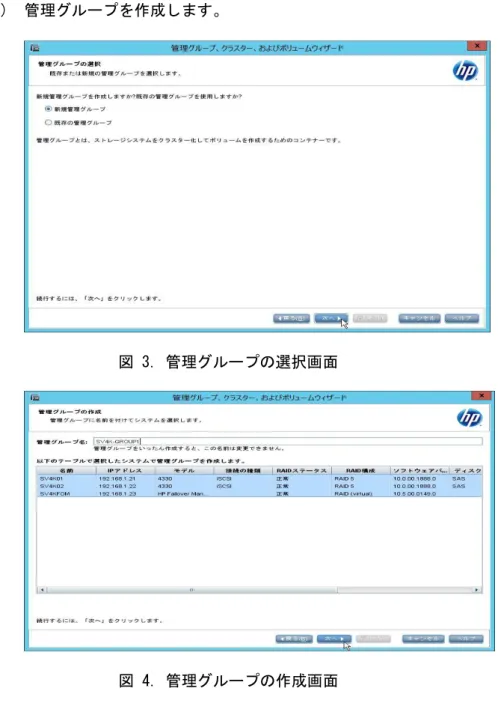Click the app icon in 管理グループの作成 title bar
The height and width of the screenshot is (712, 498).
(x=35, y=397)
